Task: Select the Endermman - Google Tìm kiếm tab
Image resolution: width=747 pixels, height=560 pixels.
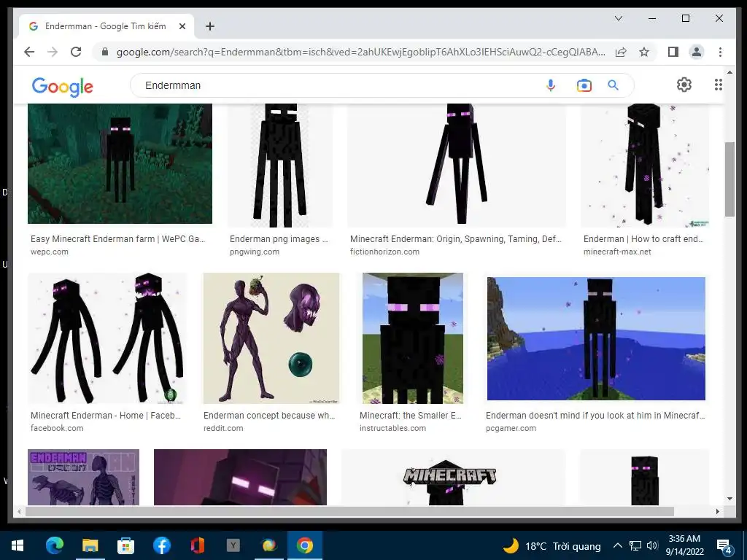Action: click(107, 26)
